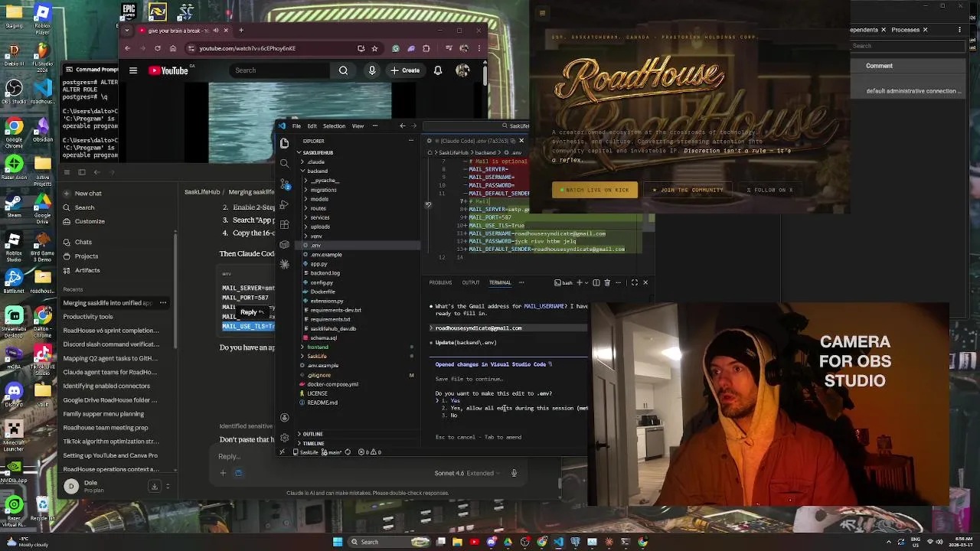980x551 pixels.
Task: Open YouTube notifications bell
Action: [x=438, y=70]
